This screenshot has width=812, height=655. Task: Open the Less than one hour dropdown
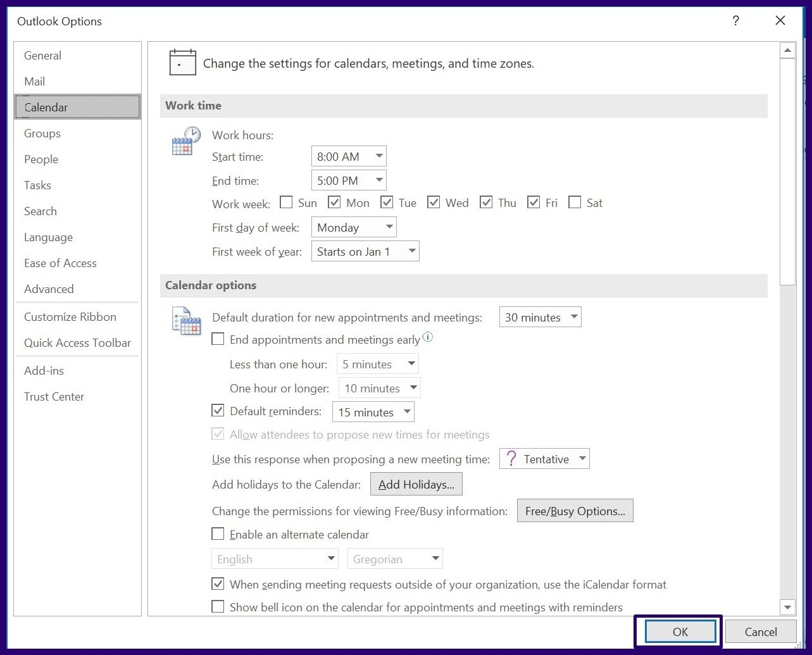tap(378, 364)
